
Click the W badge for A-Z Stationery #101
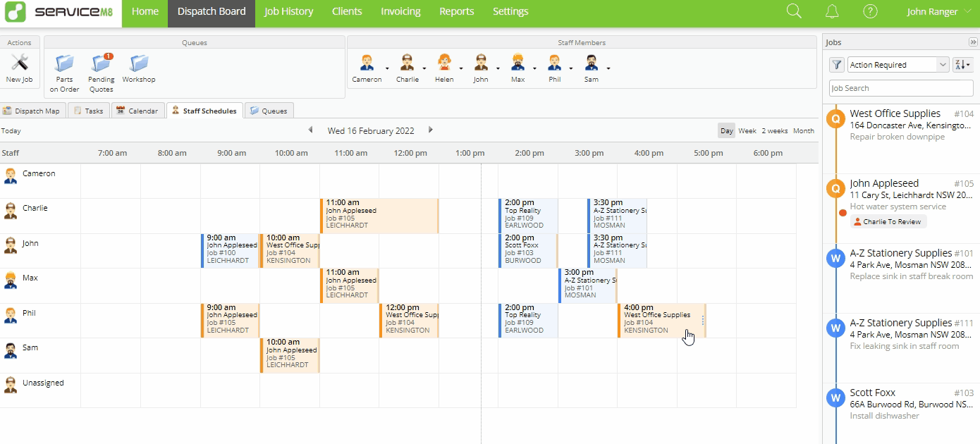(835, 259)
